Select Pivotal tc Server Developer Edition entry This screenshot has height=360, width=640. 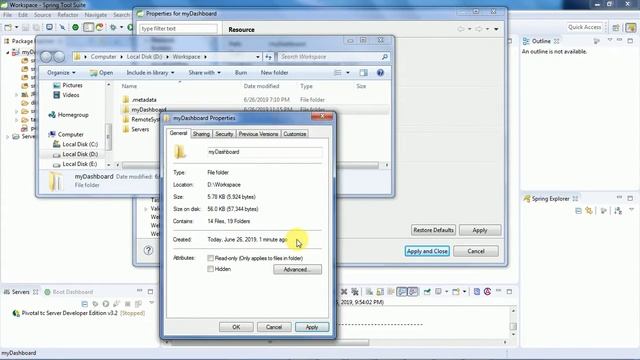click(79, 313)
